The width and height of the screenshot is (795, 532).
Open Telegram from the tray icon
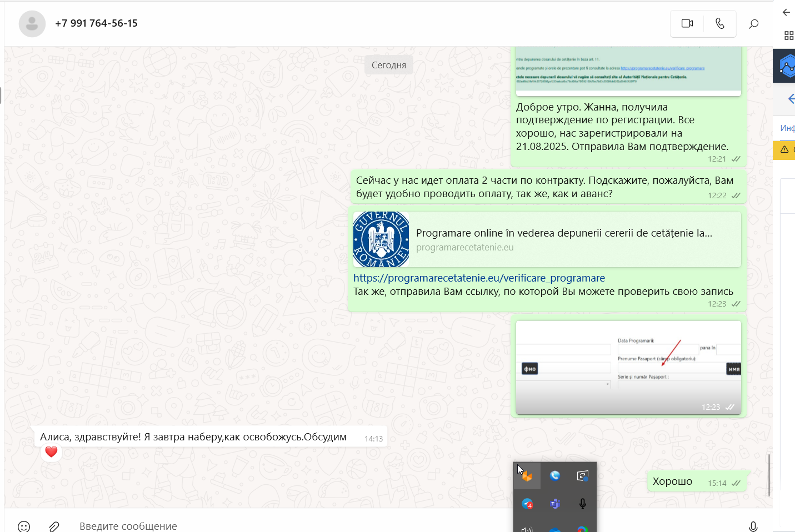pos(527,504)
